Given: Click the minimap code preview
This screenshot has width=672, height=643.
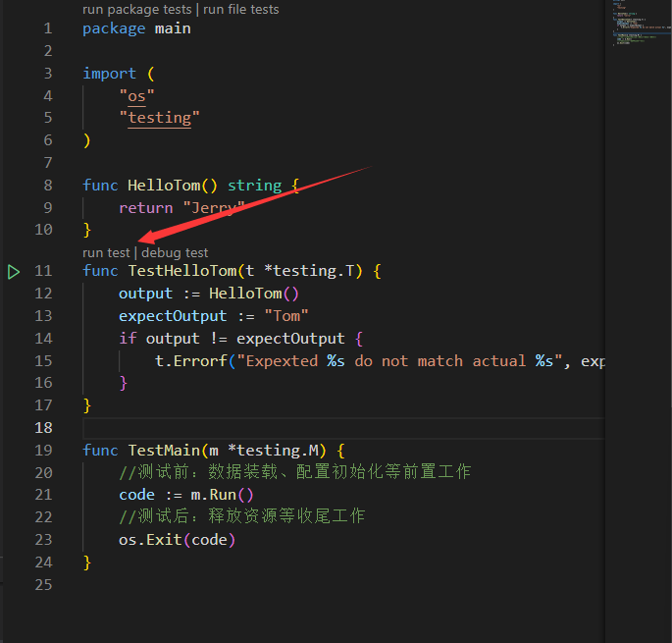Looking at the screenshot, I should click(x=640, y=23).
